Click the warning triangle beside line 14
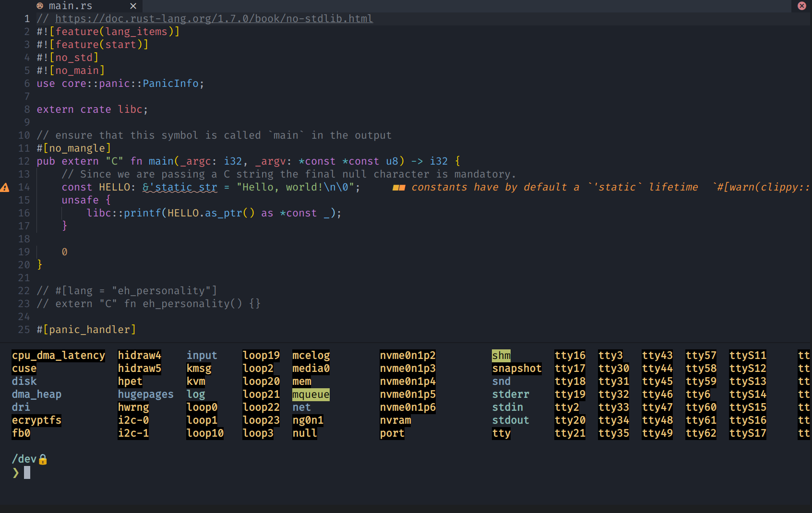The height and width of the screenshot is (513, 812). point(5,187)
